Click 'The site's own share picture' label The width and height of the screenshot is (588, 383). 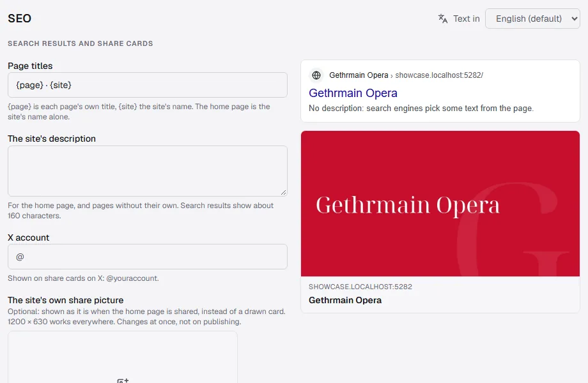tap(66, 300)
